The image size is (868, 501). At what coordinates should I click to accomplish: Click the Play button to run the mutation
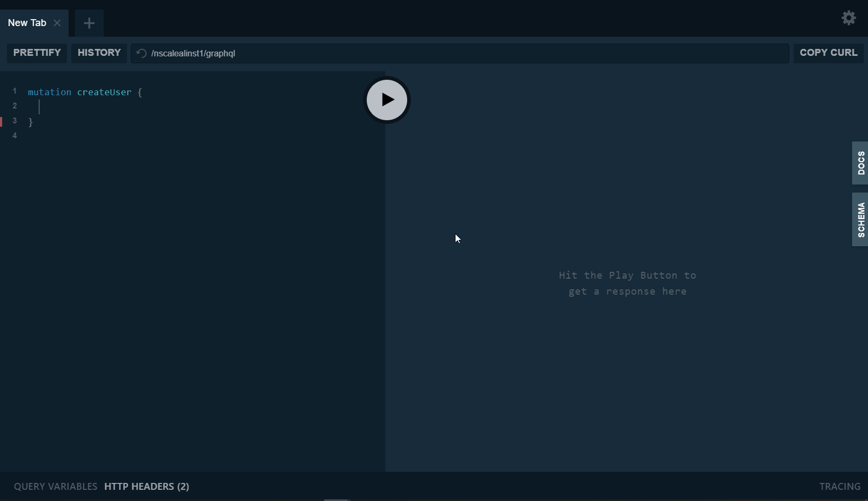coord(387,100)
